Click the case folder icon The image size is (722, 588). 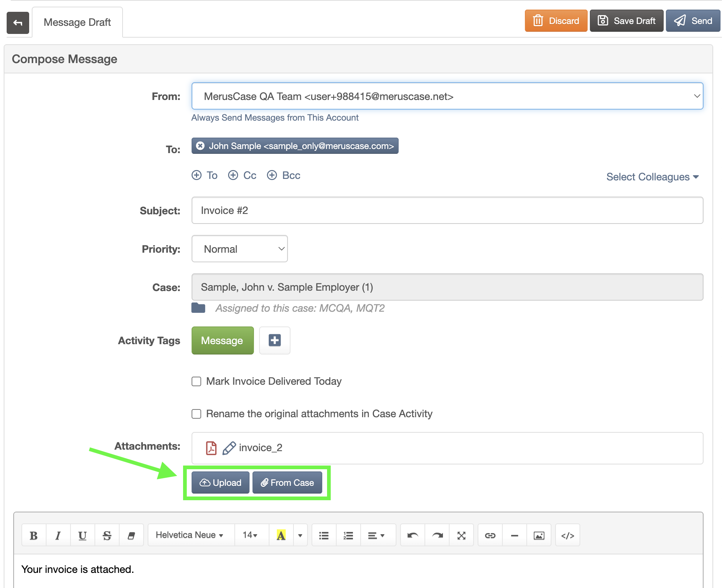(198, 308)
